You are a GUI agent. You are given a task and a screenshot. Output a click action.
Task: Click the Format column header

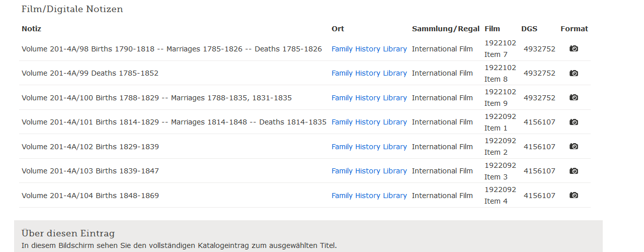[574, 29]
